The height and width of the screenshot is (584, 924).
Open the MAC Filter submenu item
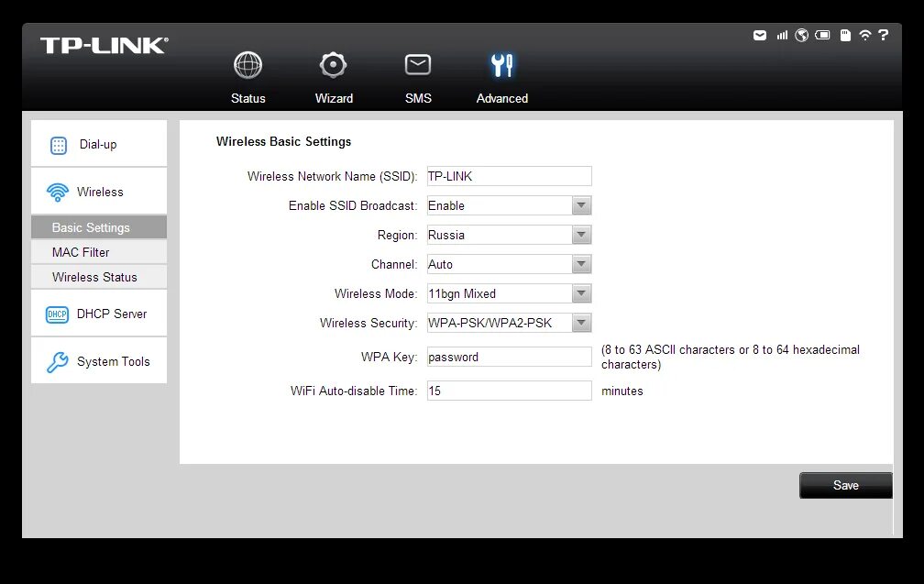(x=99, y=252)
